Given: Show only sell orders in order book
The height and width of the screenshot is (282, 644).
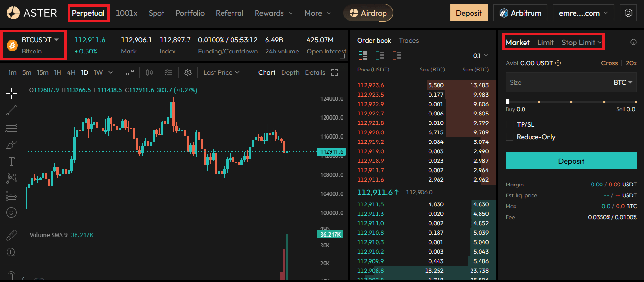Looking at the screenshot, I should (x=397, y=56).
